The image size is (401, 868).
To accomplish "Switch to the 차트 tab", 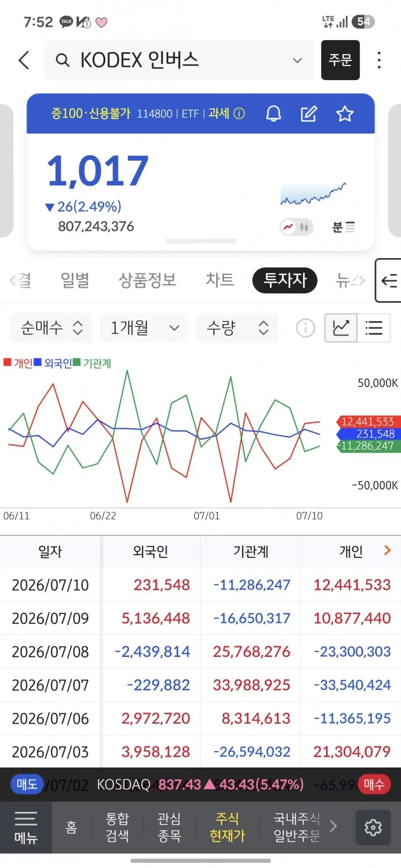I will 220,280.
